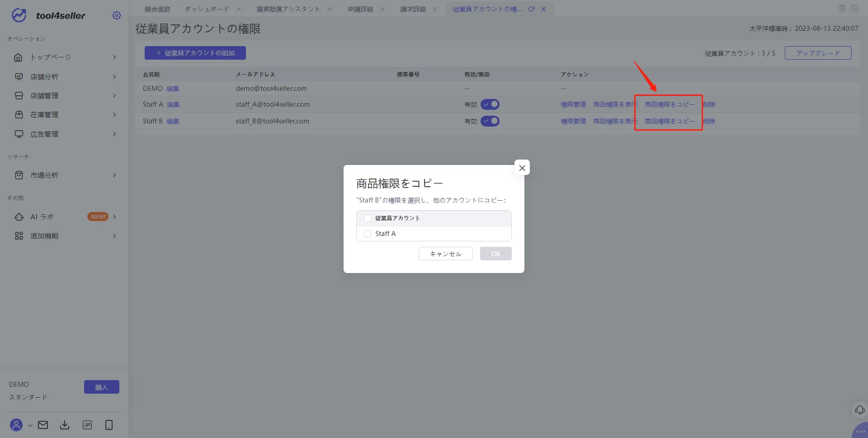The height and width of the screenshot is (438, 868).
Task: Check the Staff A checkbox in dialog
Action: [x=368, y=234]
